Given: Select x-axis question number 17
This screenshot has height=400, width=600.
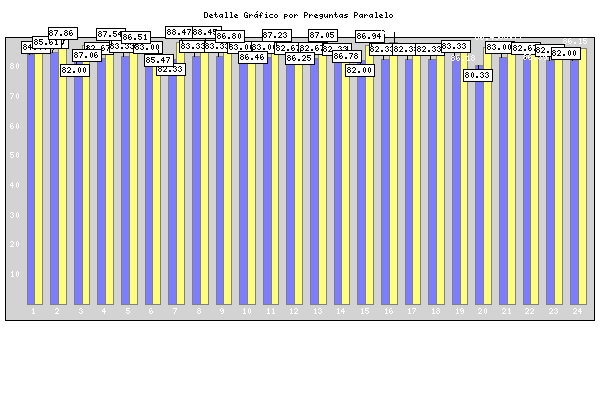Looking at the screenshot, I should pos(412,311).
